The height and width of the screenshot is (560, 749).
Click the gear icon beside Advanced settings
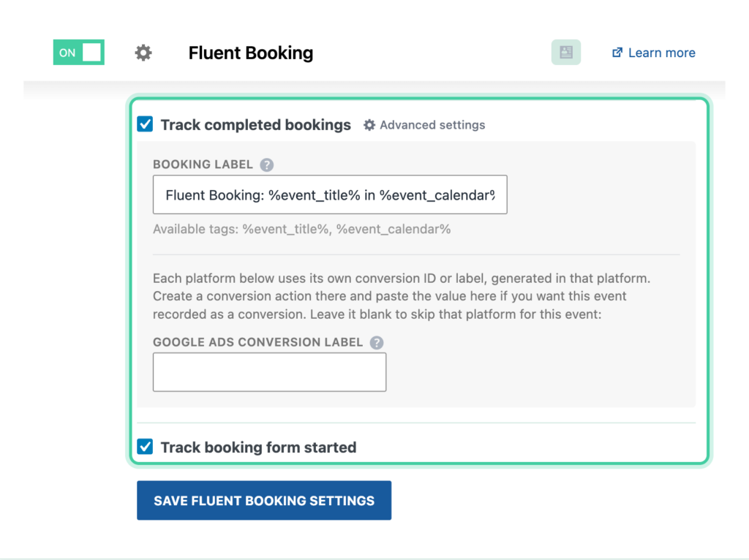[369, 125]
